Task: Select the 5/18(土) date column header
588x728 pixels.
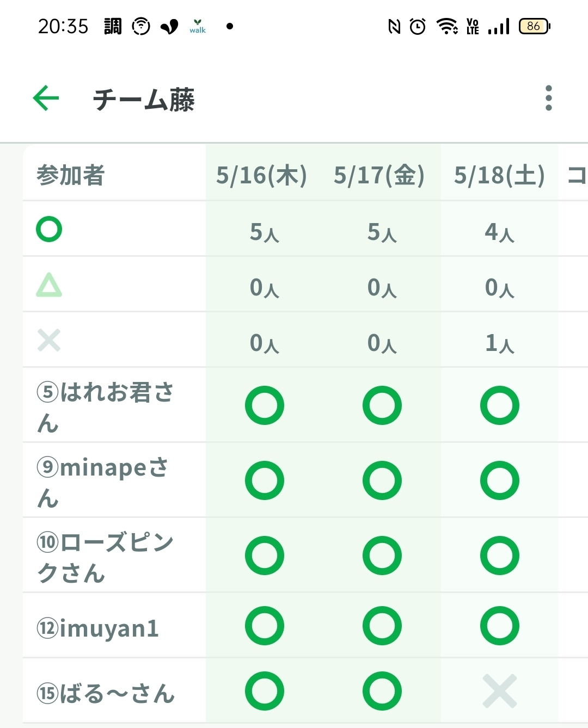Action: [x=499, y=175]
